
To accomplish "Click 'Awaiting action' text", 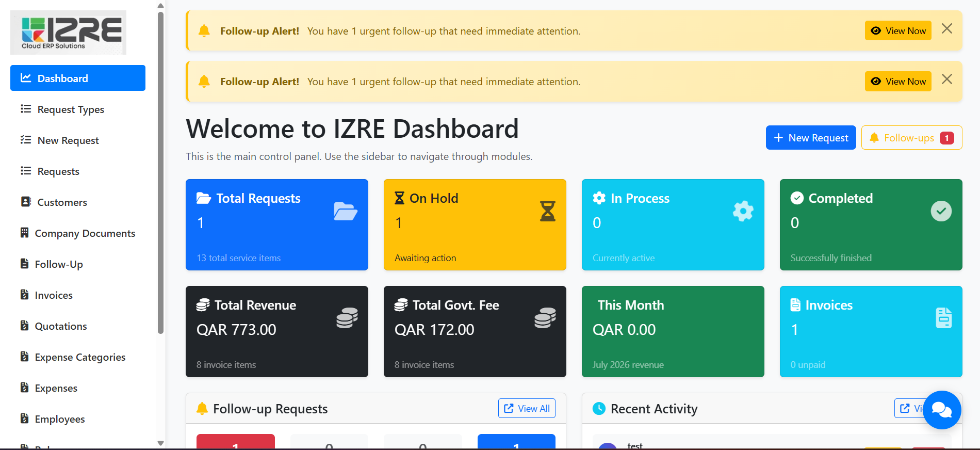I will (425, 258).
